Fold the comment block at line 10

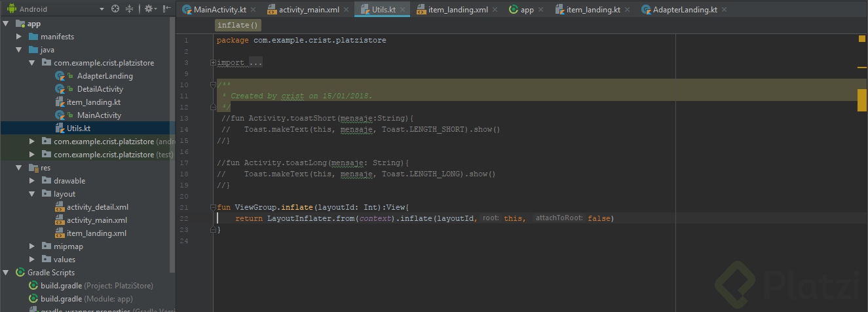[214, 85]
